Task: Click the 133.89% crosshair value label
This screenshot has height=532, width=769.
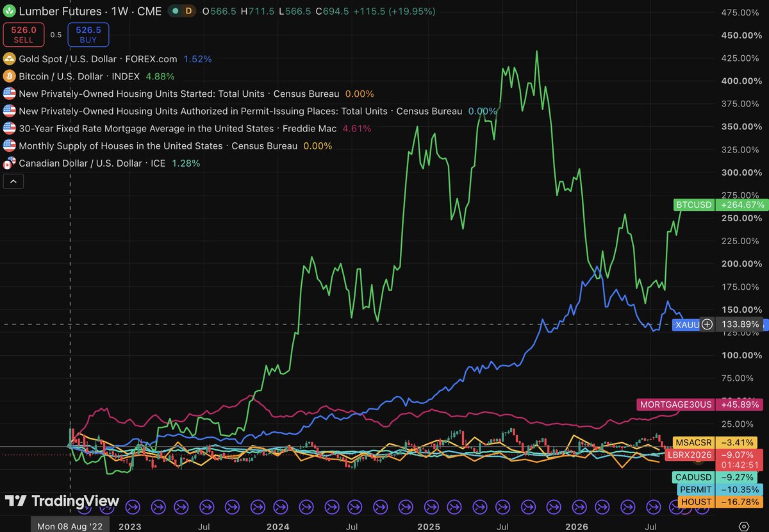Action: point(739,324)
